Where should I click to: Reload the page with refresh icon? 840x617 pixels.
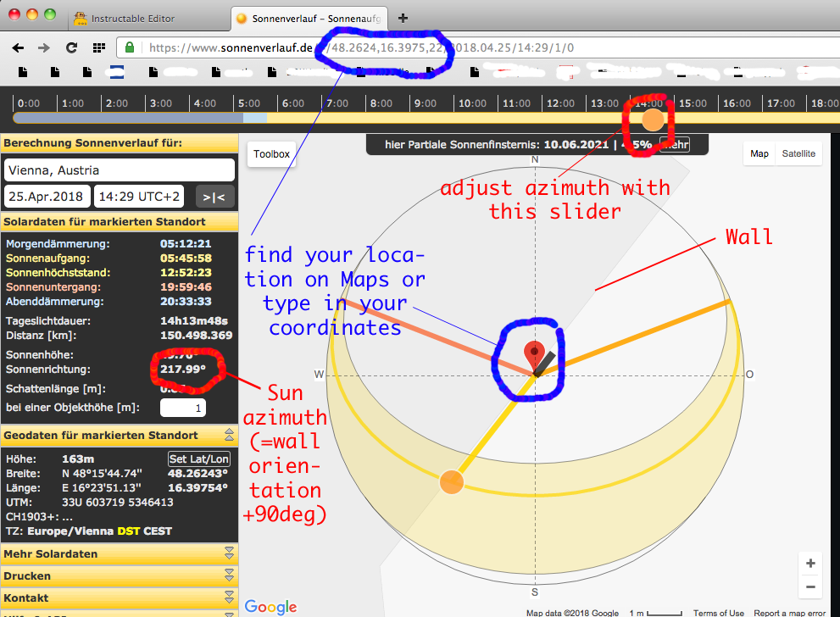[x=71, y=47]
